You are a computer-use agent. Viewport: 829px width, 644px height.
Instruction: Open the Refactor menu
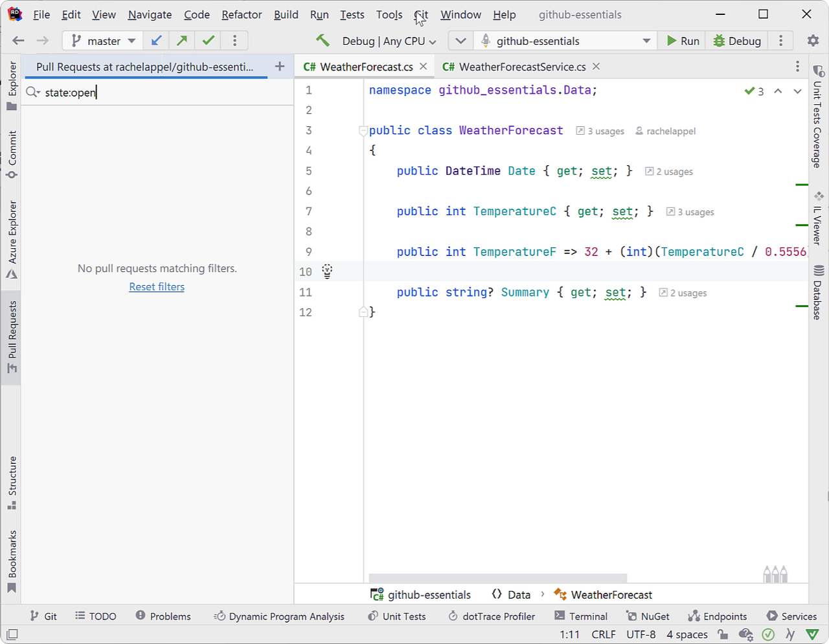pos(242,14)
